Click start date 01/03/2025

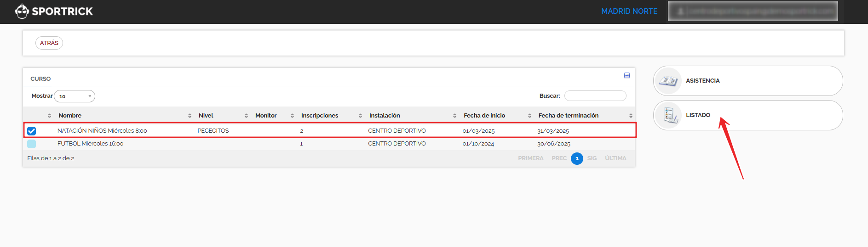tap(478, 131)
